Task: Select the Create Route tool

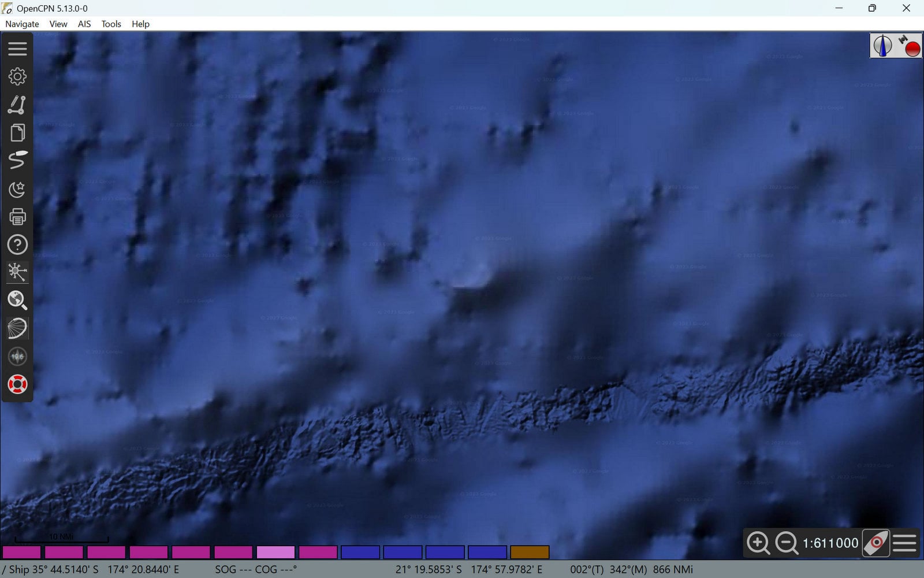Action: click(x=17, y=105)
